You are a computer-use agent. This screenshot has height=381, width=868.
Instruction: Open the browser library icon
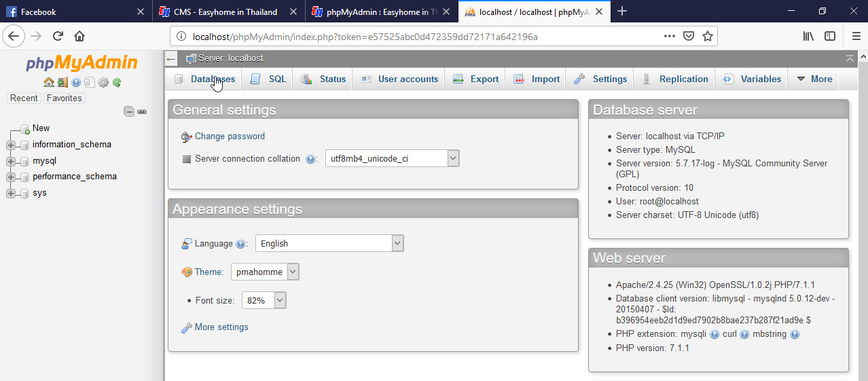(808, 36)
